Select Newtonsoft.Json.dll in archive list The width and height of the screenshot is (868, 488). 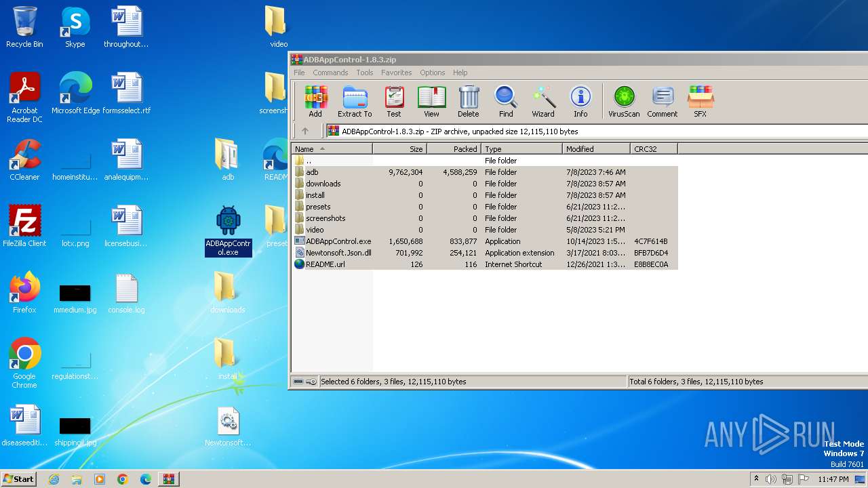pyautogui.click(x=485, y=253)
